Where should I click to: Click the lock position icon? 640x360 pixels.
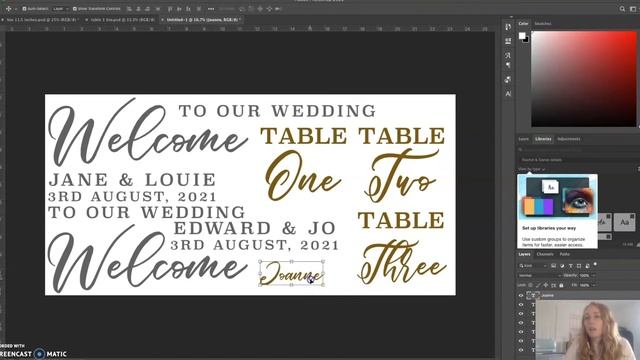point(546,285)
